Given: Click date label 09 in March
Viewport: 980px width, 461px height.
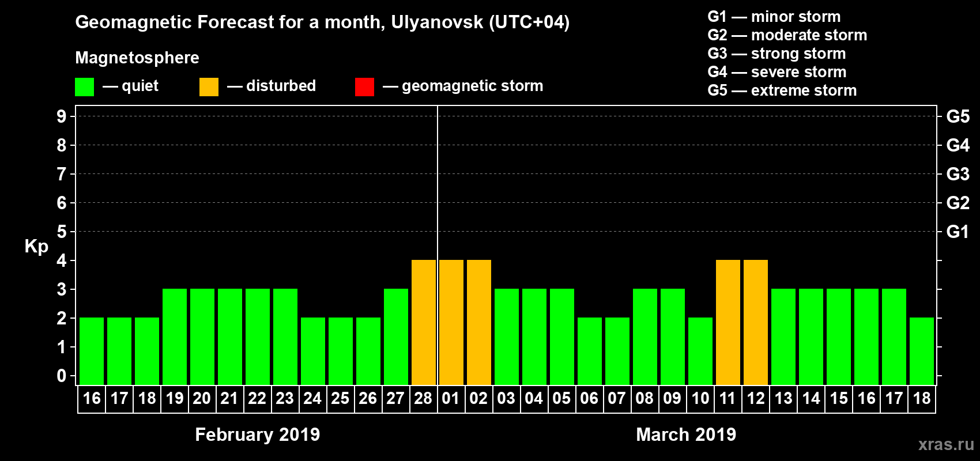Looking at the screenshot, I should pyautogui.click(x=672, y=399).
